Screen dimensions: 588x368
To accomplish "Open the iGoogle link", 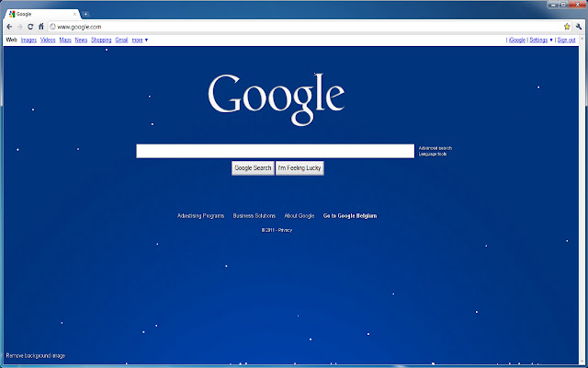I will (x=517, y=40).
